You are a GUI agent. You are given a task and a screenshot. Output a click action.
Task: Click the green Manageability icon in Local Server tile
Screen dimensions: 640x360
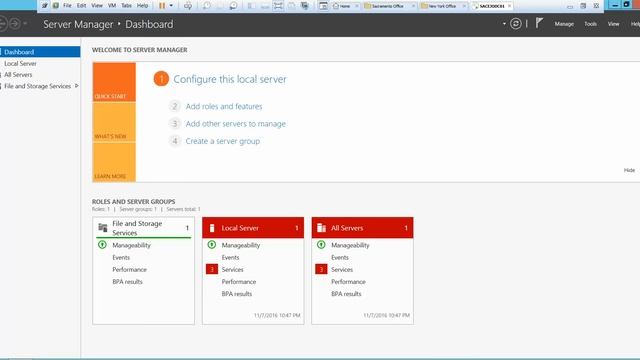(211, 244)
